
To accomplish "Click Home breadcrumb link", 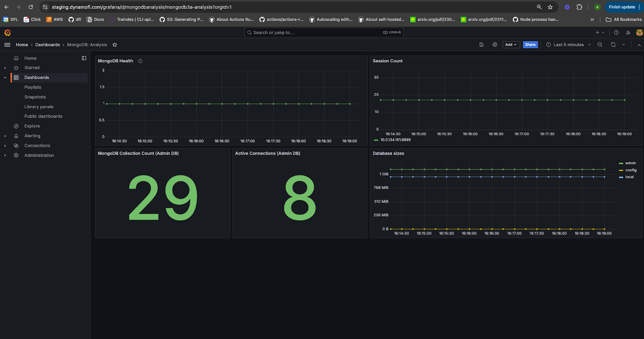I will pyautogui.click(x=22, y=45).
